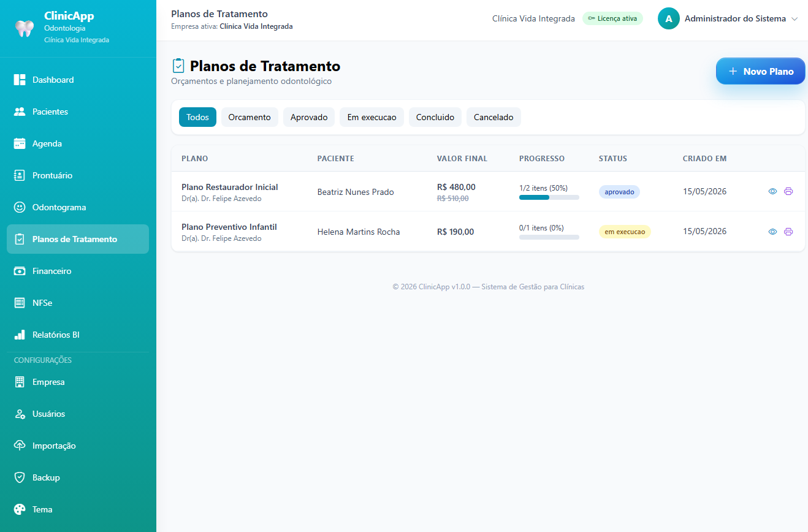Click the Tema palette icon
This screenshot has width=808, height=532.
(x=20, y=509)
